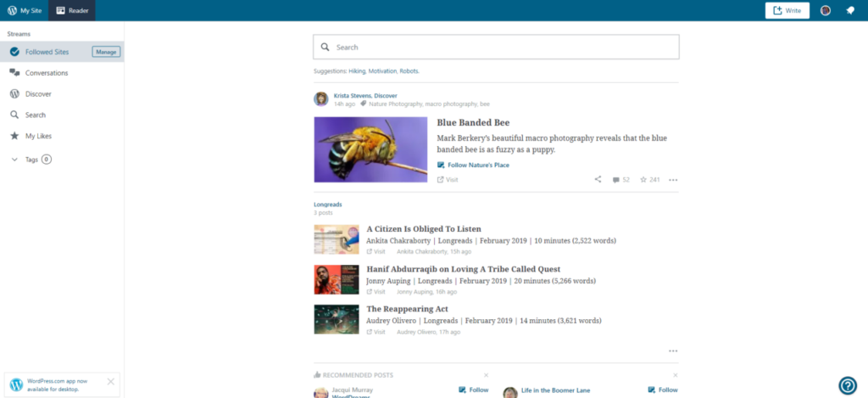
Task: Dismiss Life in the Boomer Lane recommendation
Action: tap(676, 375)
